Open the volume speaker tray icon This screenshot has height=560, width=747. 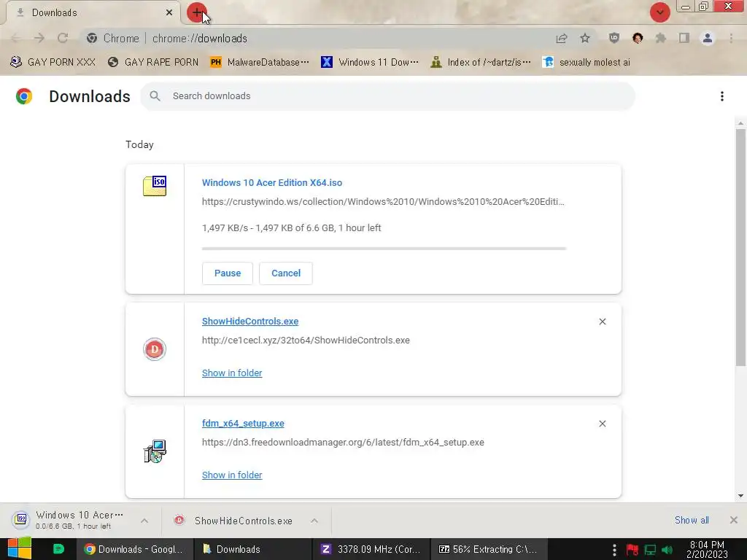click(667, 550)
